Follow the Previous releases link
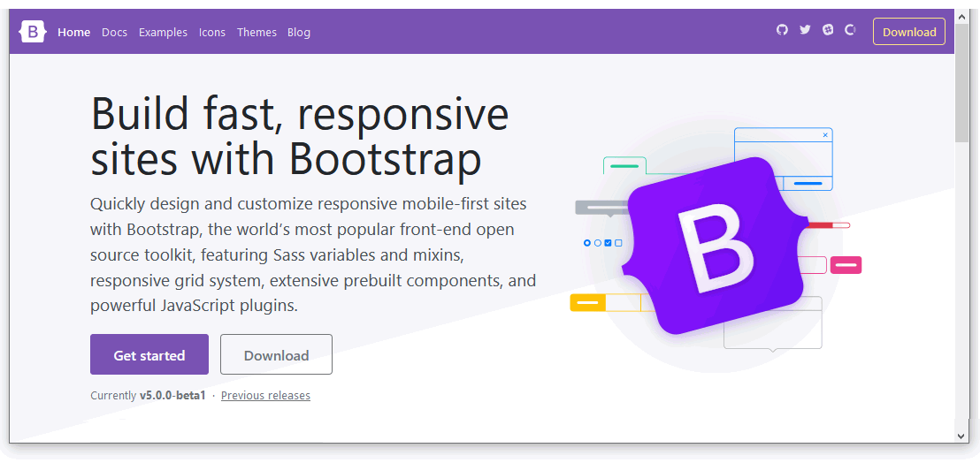Image resolution: width=980 pixels, height=463 pixels. pyautogui.click(x=265, y=396)
